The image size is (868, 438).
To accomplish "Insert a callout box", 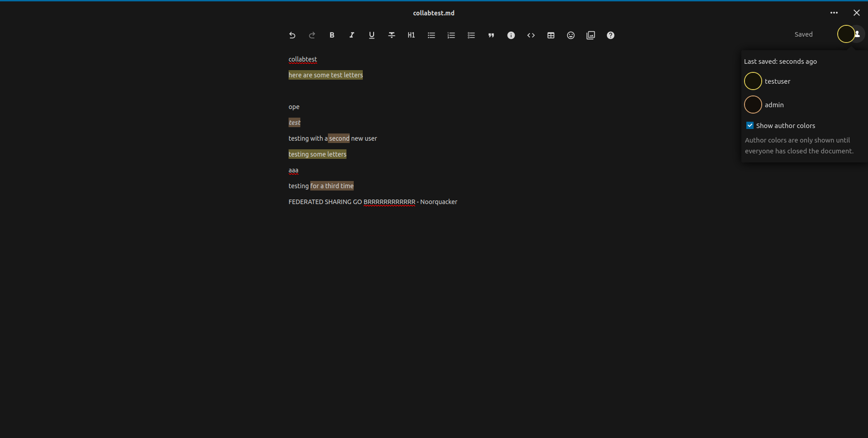I will [511, 35].
